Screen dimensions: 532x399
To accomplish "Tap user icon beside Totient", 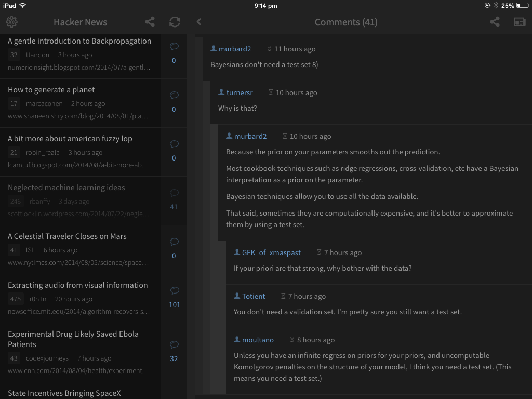I will (x=237, y=296).
